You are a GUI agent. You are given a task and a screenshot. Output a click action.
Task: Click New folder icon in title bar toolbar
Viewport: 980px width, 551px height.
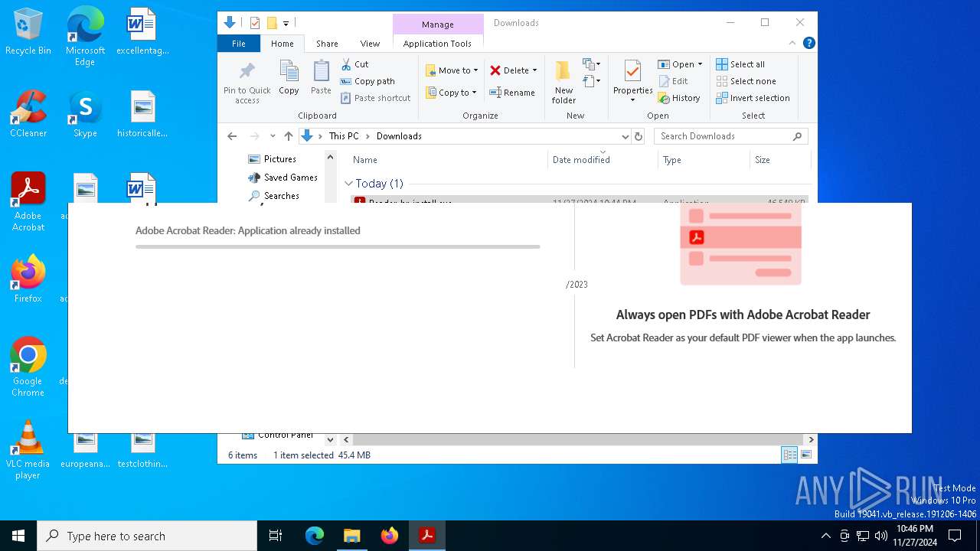[x=272, y=23]
